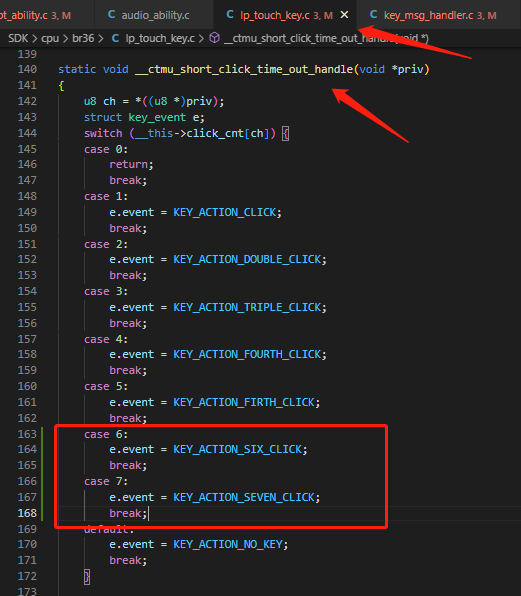Click line number 168 in the gutter

point(27,513)
